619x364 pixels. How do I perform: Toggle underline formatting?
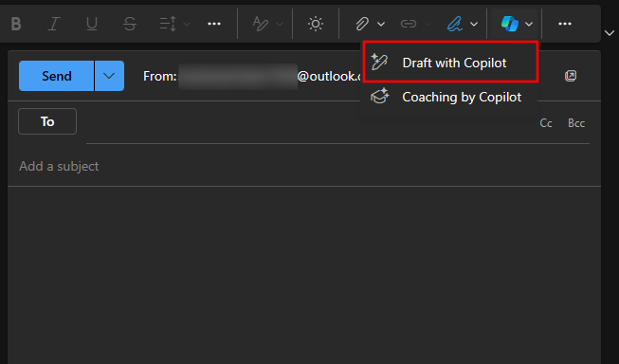pyautogui.click(x=92, y=24)
